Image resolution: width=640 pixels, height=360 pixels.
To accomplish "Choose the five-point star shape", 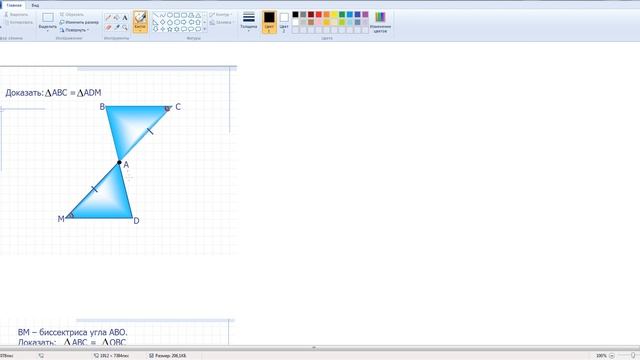I will click(x=170, y=29).
